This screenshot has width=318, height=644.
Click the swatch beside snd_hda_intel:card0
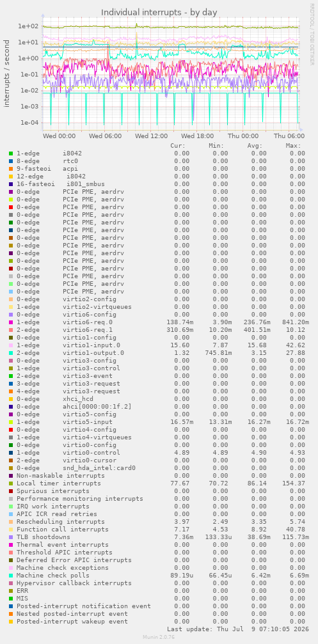pos(11,467)
